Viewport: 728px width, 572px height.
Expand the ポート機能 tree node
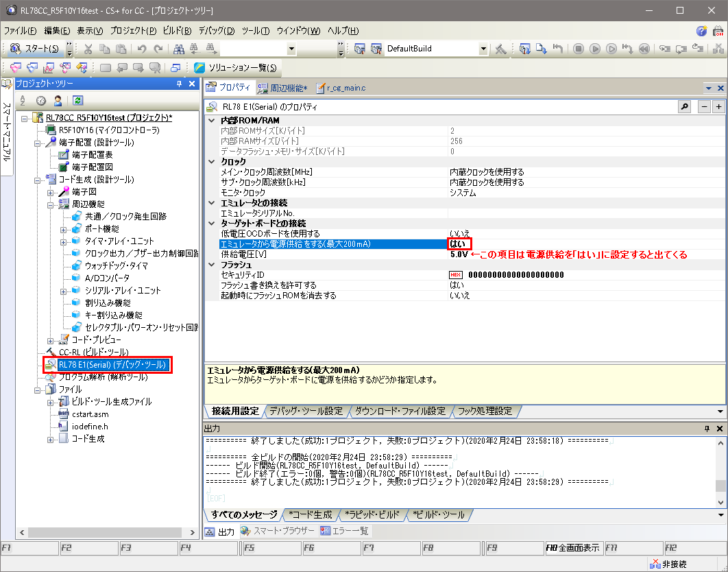(63, 230)
